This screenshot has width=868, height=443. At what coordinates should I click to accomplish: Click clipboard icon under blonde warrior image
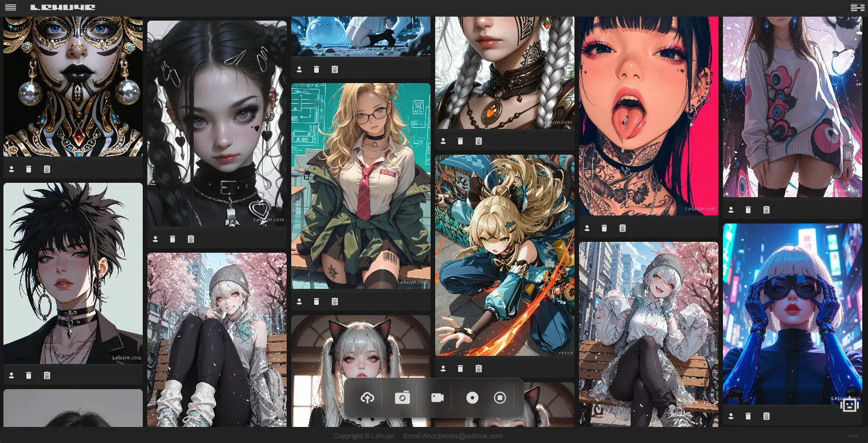click(479, 368)
